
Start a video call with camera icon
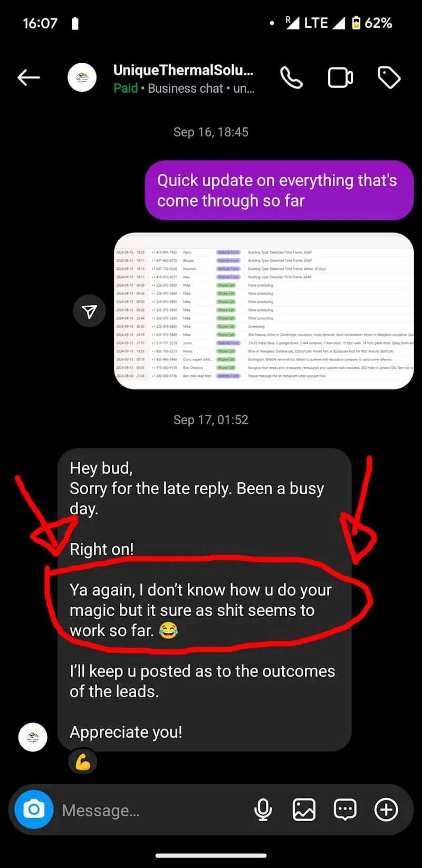(340, 78)
